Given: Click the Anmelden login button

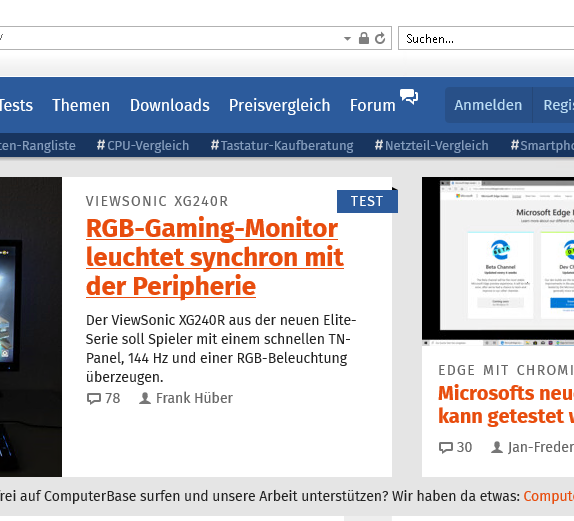Looking at the screenshot, I should click(x=488, y=105).
